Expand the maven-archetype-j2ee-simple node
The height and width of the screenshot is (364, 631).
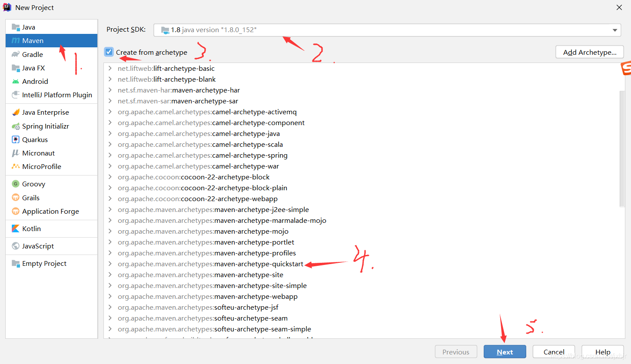110,209
